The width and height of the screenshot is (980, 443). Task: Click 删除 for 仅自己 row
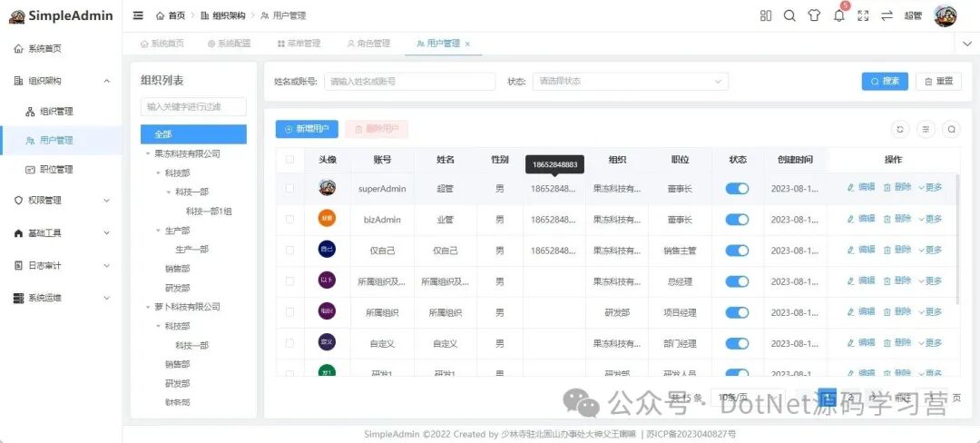click(x=897, y=250)
